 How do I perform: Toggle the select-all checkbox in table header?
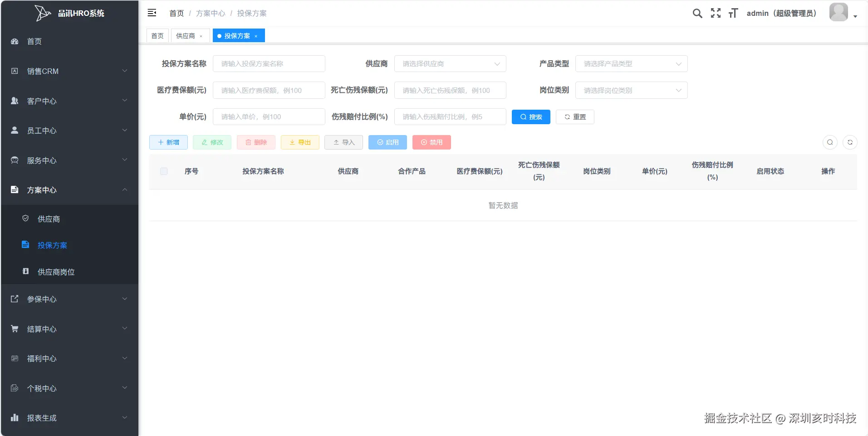pos(164,171)
